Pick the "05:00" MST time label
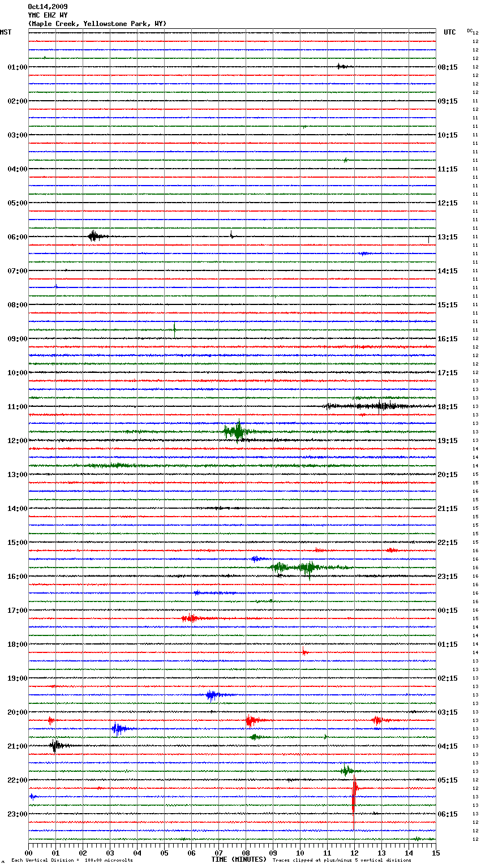This screenshot has height=868, width=481. pos(18,203)
